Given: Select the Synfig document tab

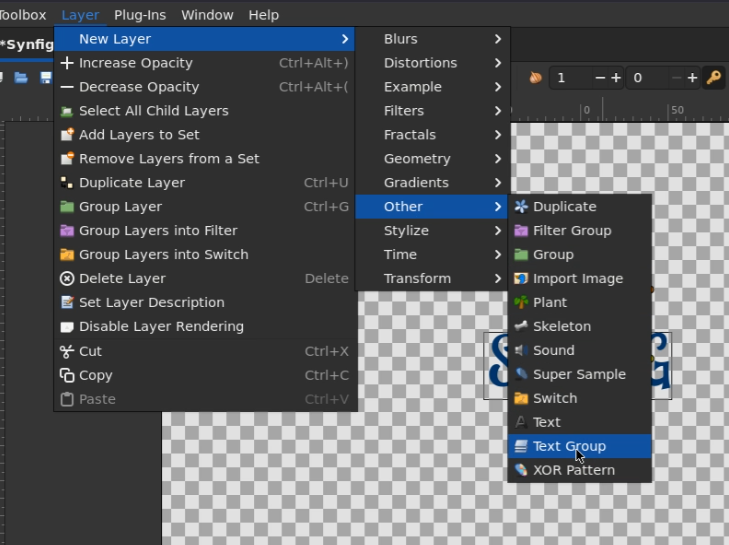Looking at the screenshot, I should [x=27, y=45].
